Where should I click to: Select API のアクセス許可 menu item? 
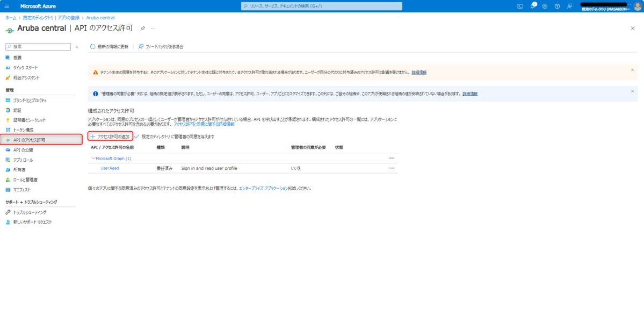click(41, 140)
